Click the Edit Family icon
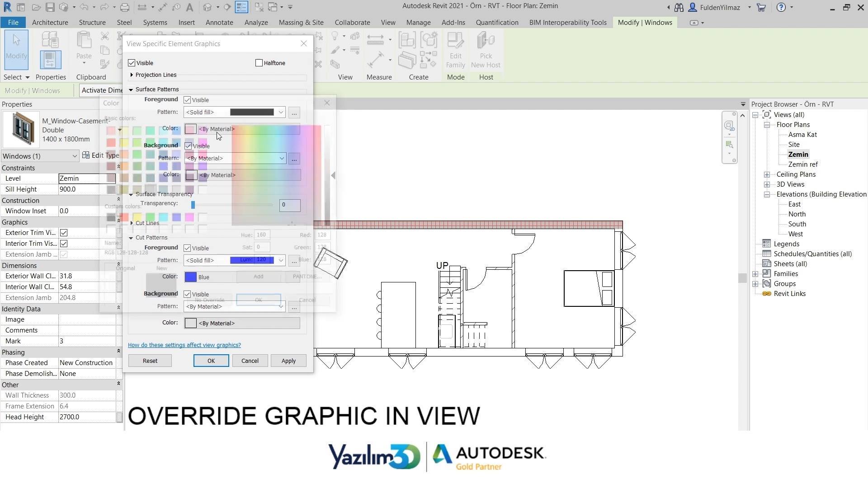 pyautogui.click(x=456, y=50)
